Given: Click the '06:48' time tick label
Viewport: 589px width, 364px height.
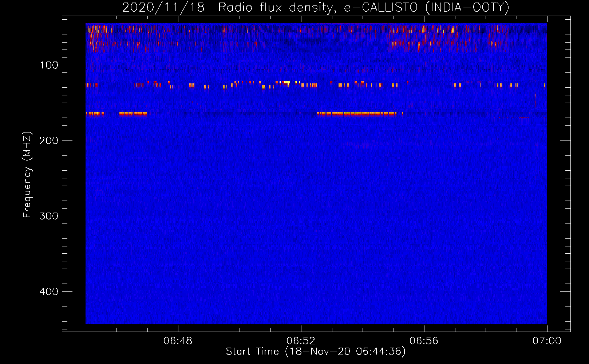Looking at the screenshot, I should pos(178,341).
